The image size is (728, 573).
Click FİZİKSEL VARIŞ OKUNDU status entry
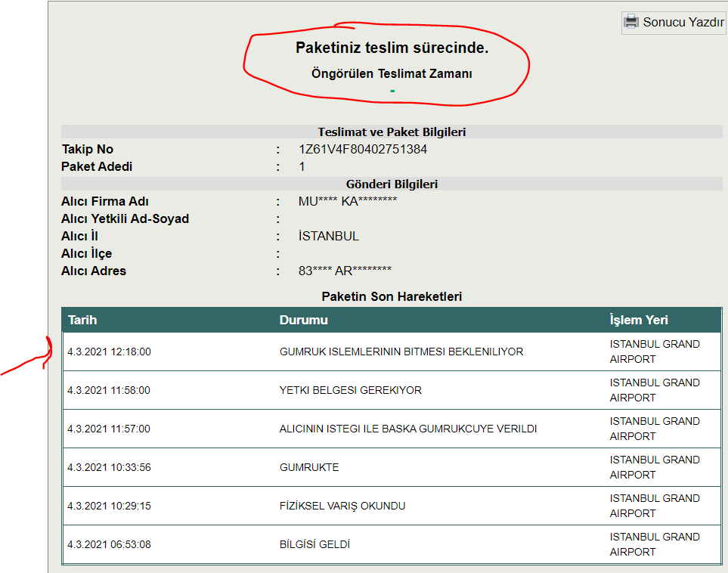point(342,506)
